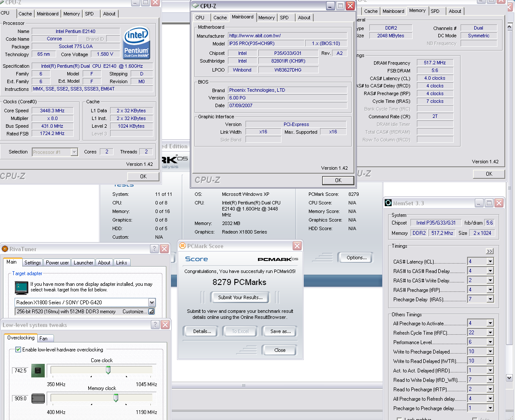The width and height of the screenshot is (515, 420).
Task: Click the DRAM Frequency value 517.2 MHz
Action: [x=435, y=63]
